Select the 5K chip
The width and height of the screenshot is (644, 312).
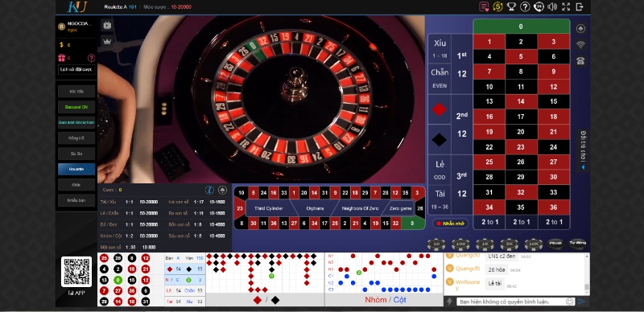pos(510,244)
